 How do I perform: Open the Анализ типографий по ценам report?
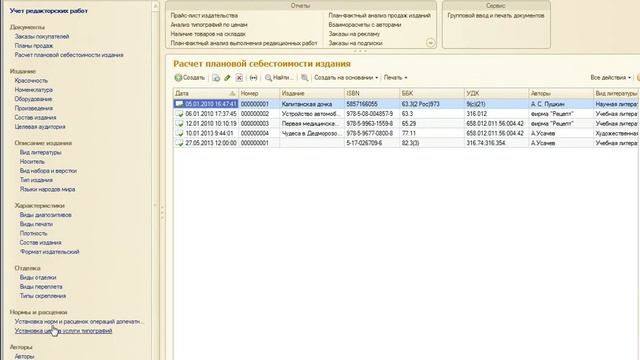click(x=209, y=24)
